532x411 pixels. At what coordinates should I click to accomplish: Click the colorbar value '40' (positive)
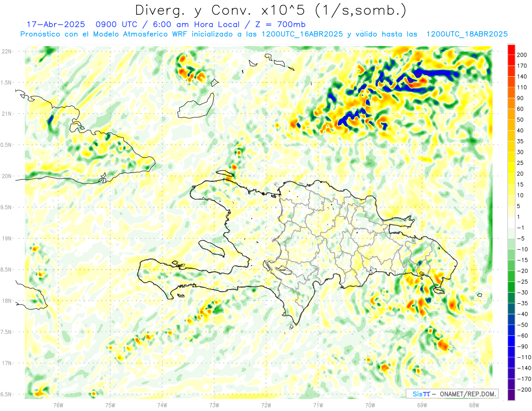pyautogui.click(x=521, y=130)
